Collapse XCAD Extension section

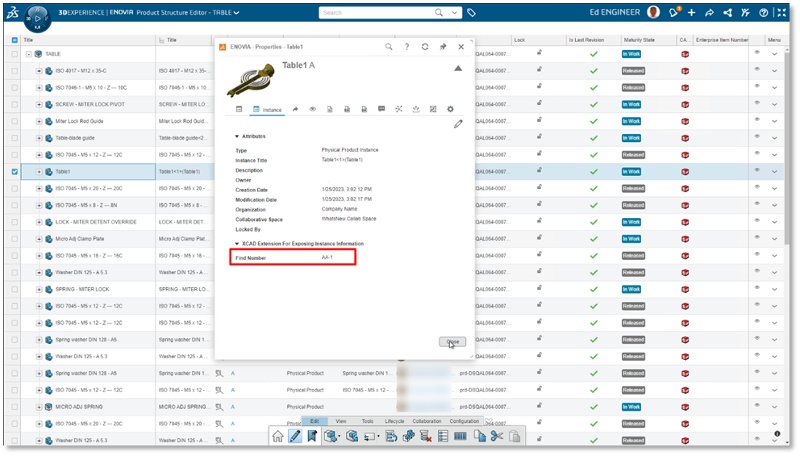pyautogui.click(x=237, y=244)
